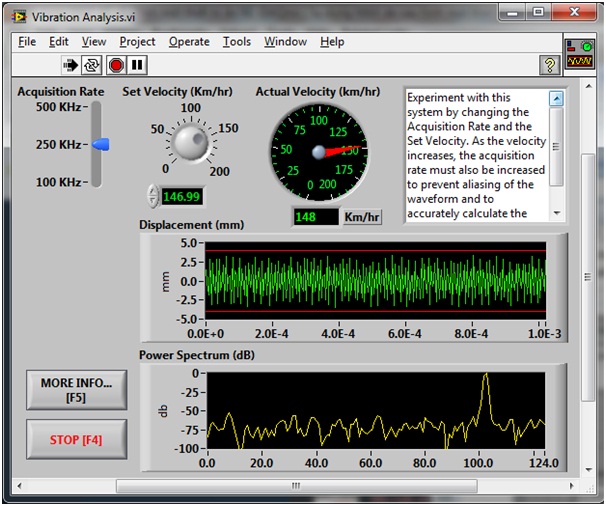Open Context Help question mark icon
The width and height of the screenshot is (606, 506).
click(549, 65)
